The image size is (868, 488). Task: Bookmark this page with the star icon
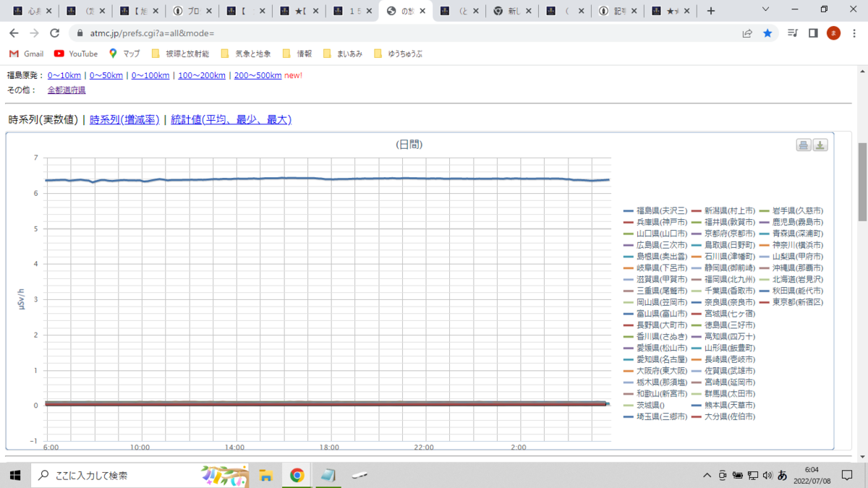click(767, 33)
